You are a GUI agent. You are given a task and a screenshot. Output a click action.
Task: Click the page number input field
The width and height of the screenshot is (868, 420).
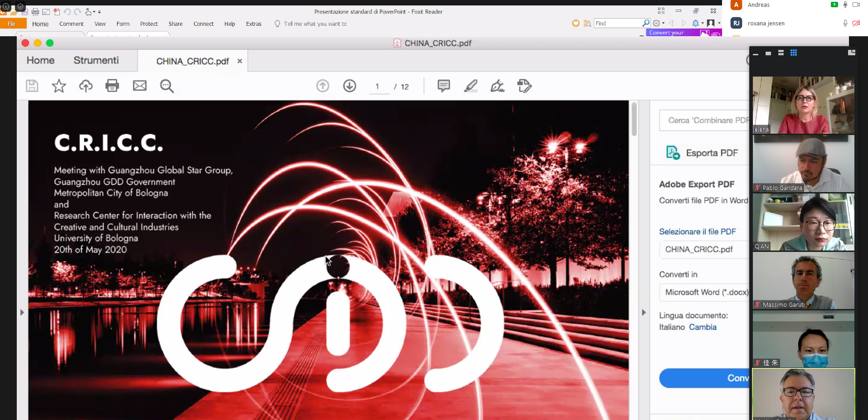pyautogui.click(x=378, y=87)
